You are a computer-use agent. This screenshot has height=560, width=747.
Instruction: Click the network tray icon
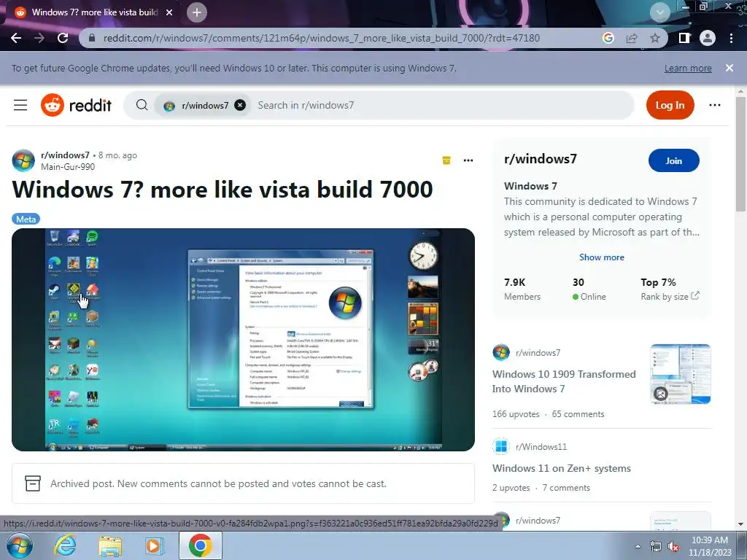[x=656, y=546]
